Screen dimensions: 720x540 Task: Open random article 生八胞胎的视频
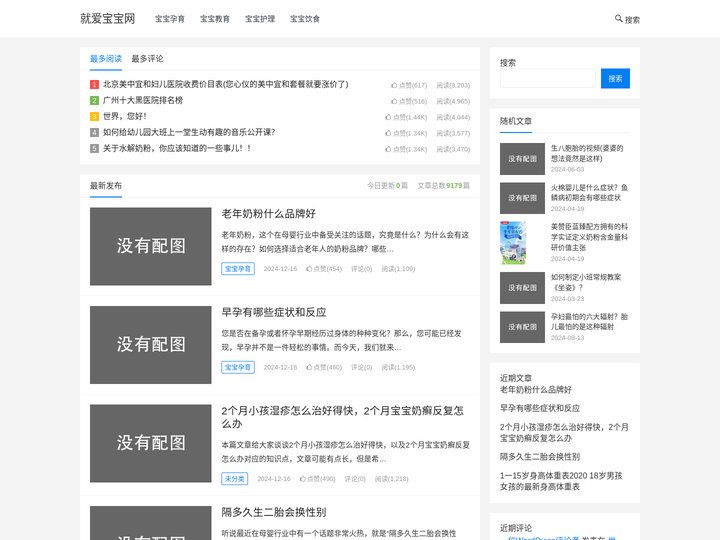click(x=587, y=153)
